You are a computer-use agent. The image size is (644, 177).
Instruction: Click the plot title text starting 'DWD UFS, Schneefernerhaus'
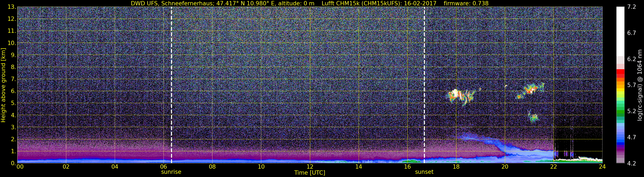coord(309,3)
